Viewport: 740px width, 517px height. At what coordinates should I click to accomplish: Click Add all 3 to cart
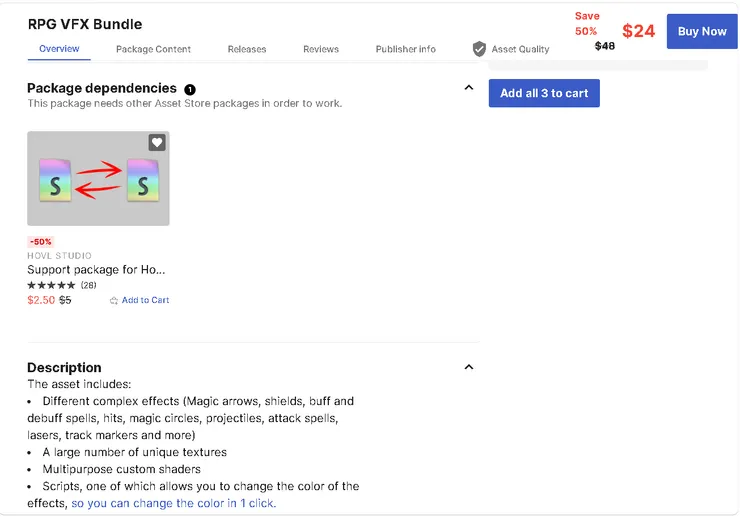[544, 93]
